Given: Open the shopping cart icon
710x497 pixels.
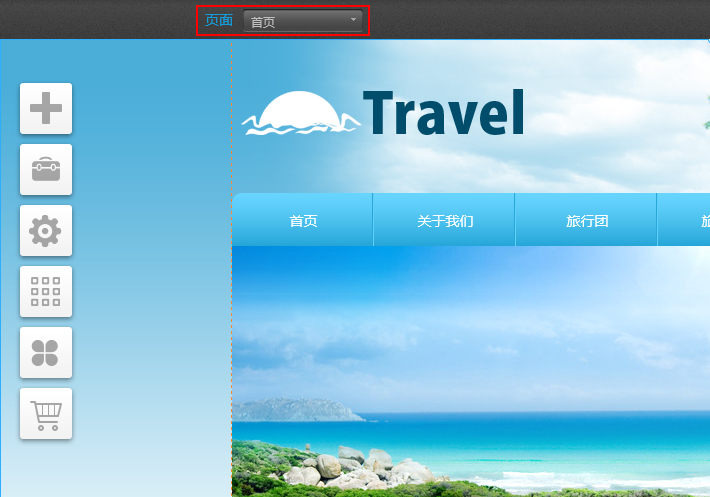Looking at the screenshot, I should 46,413.
